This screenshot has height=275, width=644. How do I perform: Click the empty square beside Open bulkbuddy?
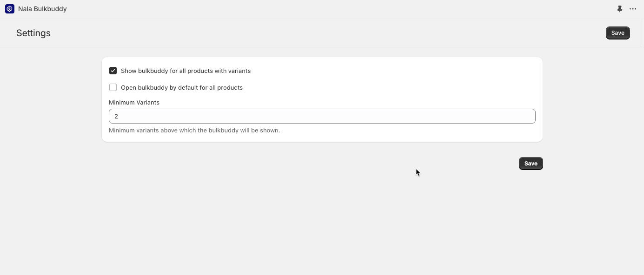[113, 87]
